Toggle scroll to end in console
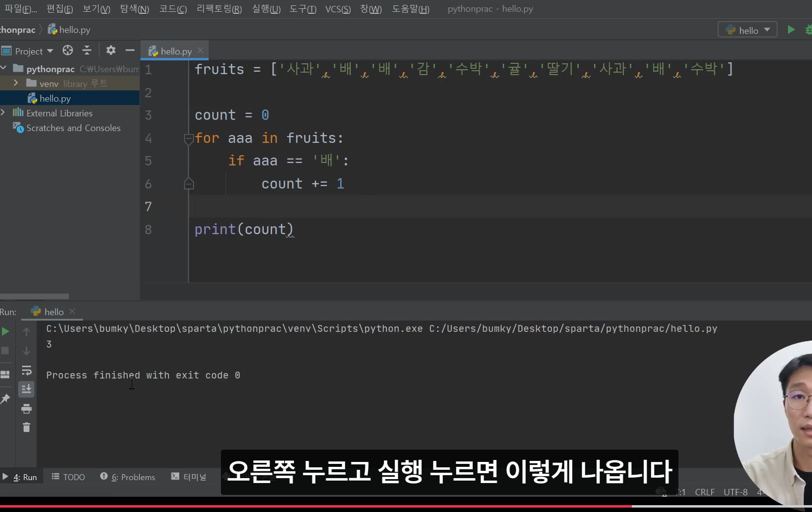This screenshot has height=512, width=812. click(x=27, y=389)
